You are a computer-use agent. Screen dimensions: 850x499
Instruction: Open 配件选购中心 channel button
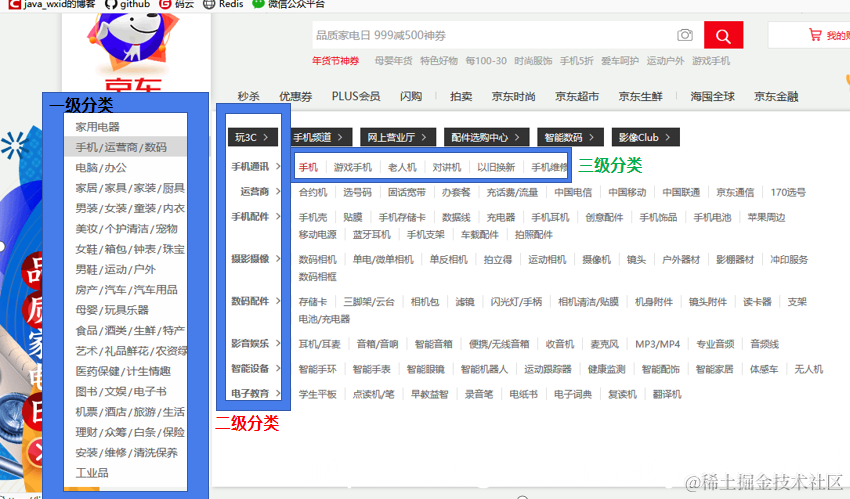[486, 137]
